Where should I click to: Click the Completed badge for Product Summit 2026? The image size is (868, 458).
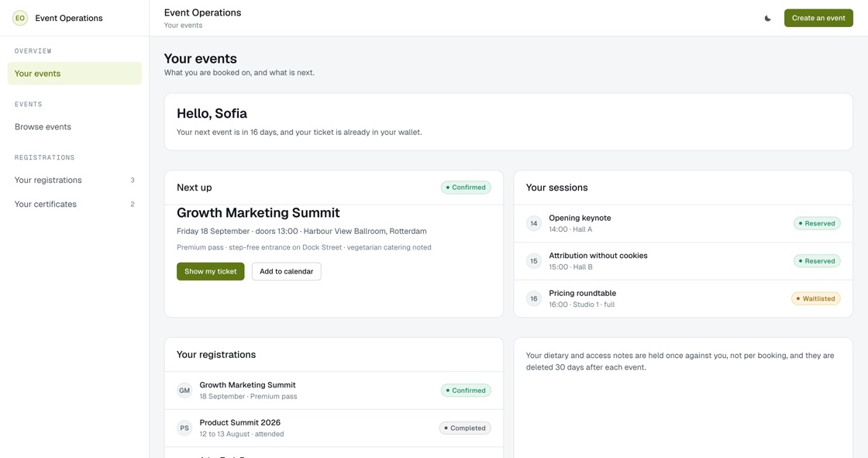pyautogui.click(x=465, y=428)
